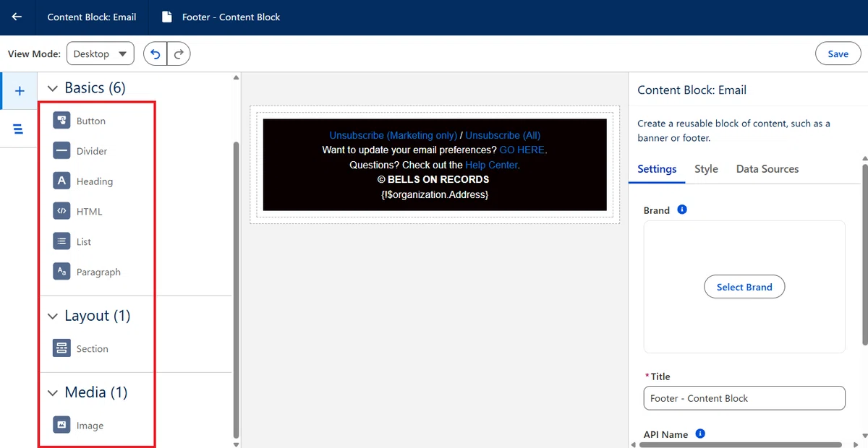Collapse the Media (1) section
Image resolution: width=868 pixels, height=448 pixels.
pos(52,392)
